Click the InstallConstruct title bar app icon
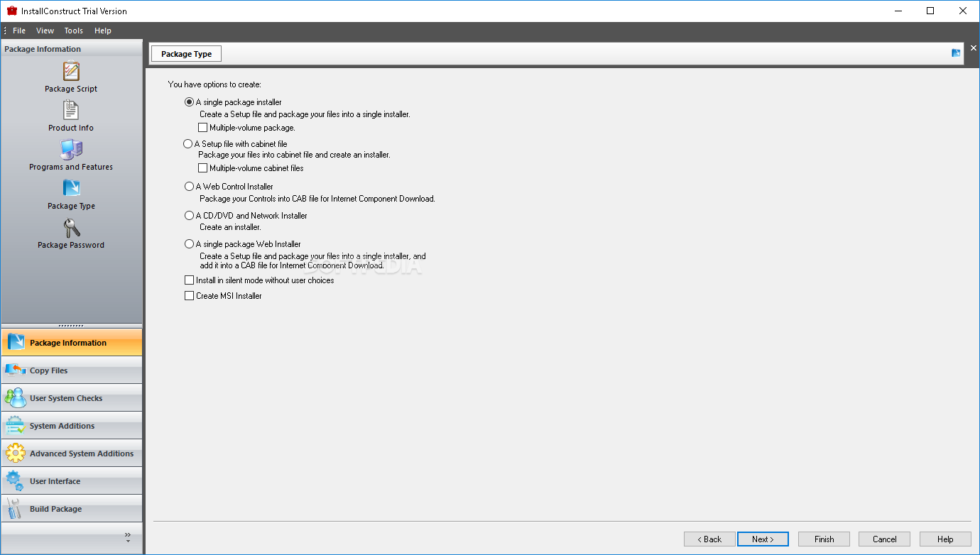Screen dimensions: 980x555 coord(11,11)
